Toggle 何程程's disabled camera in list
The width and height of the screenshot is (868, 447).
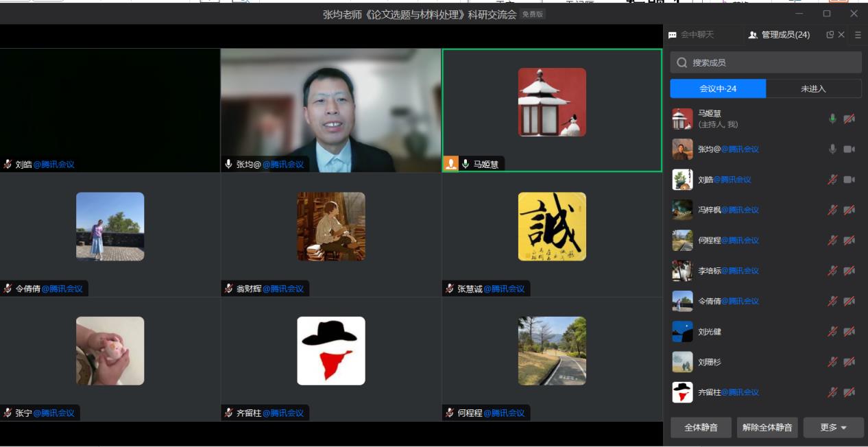point(849,240)
